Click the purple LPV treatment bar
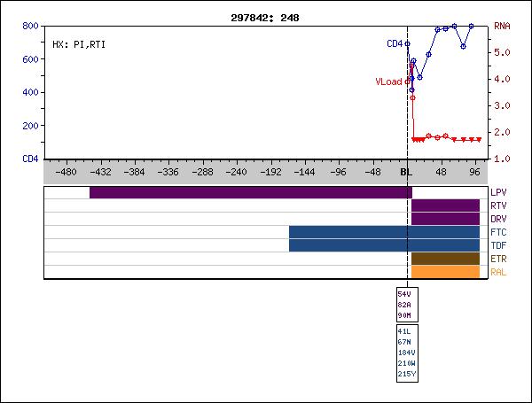The height and width of the screenshot is (403, 532). pyautogui.click(x=250, y=192)
